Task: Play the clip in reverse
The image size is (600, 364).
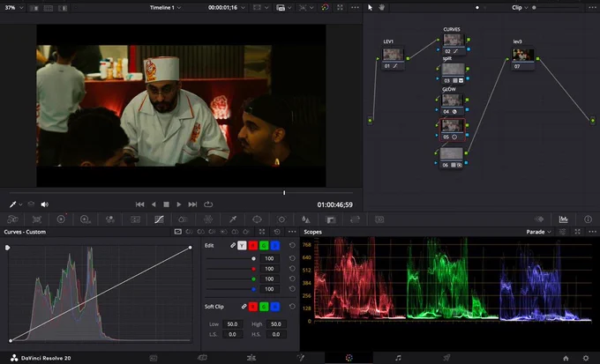Action: (x=154, y=204)
